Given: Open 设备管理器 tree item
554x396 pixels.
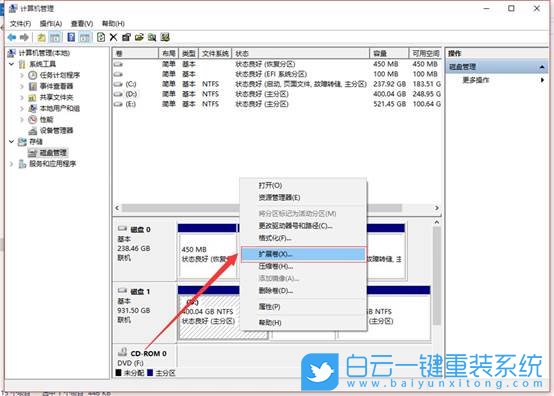Looking at the screenshot, I should 56,130.
